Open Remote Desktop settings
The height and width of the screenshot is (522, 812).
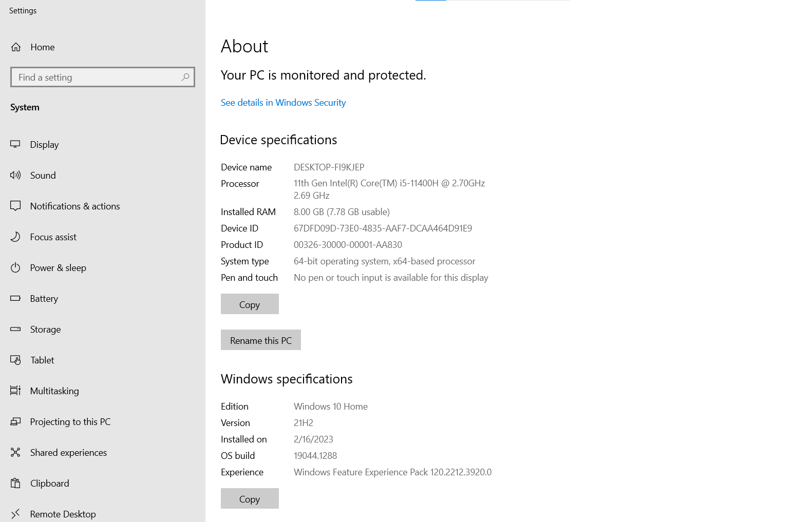[63, 514]
